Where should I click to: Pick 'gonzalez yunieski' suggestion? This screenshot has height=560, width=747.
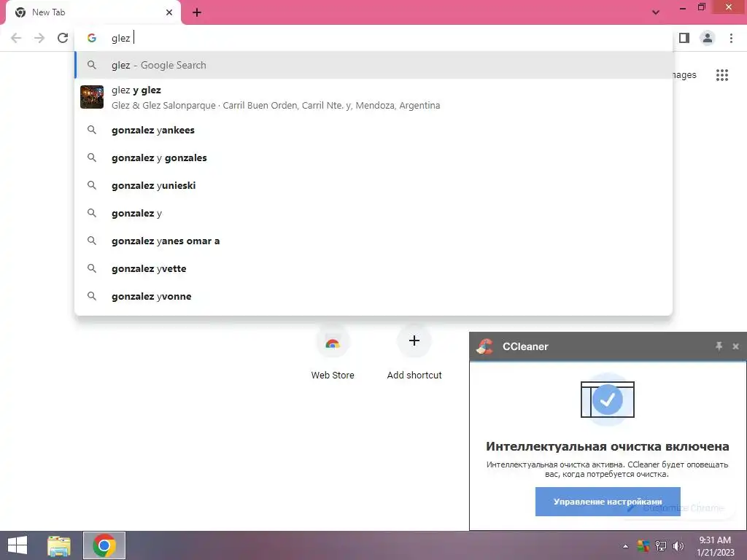click(373, 185)
